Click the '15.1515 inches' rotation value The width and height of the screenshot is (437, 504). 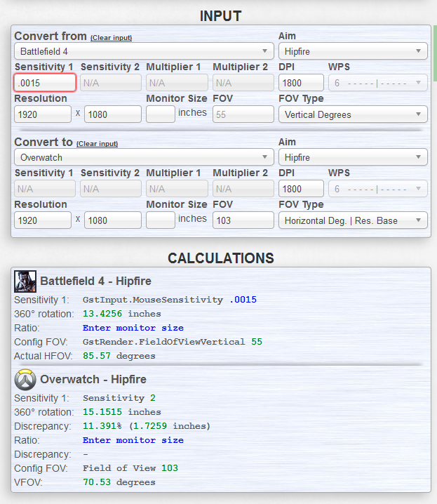[x=122, y=412]
